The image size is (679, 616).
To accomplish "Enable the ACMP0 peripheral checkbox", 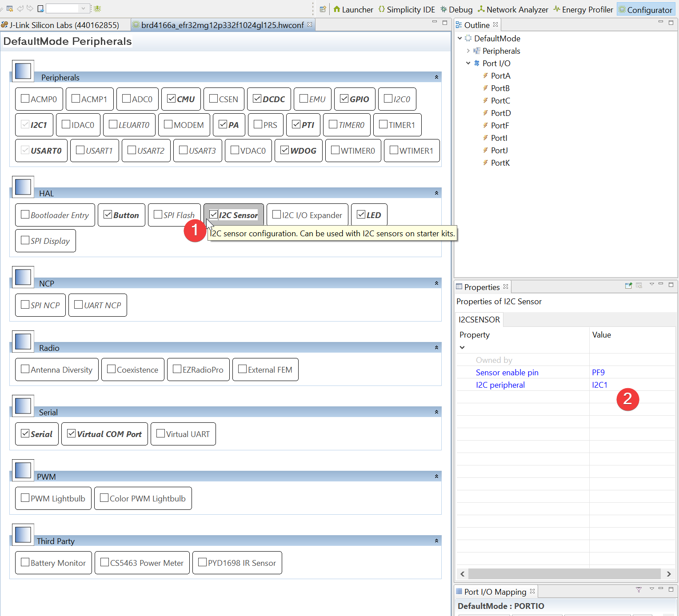I will (x=25, y=99).
